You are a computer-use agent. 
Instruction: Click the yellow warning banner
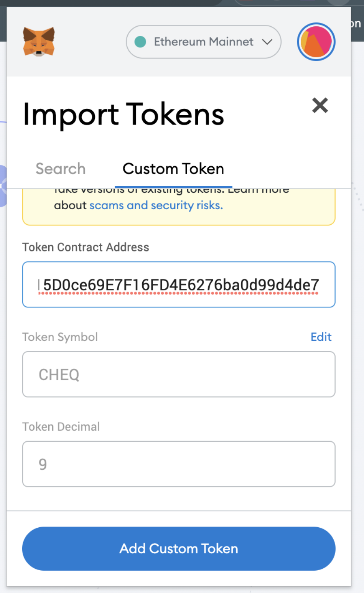[x=179, y=207]
